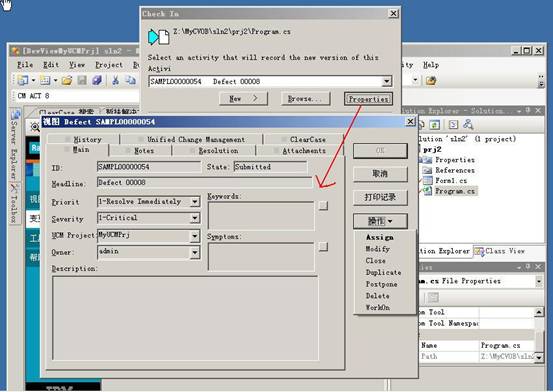This screenshot has width=553, height=392.
Task: Open the View menu
Action: [77, 65]
